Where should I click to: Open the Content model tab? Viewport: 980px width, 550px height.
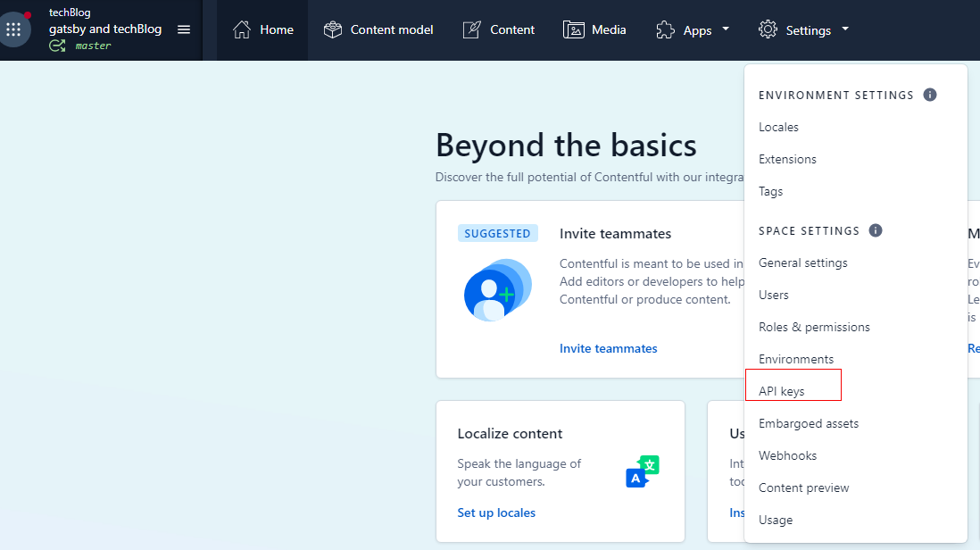pos(378,30)
